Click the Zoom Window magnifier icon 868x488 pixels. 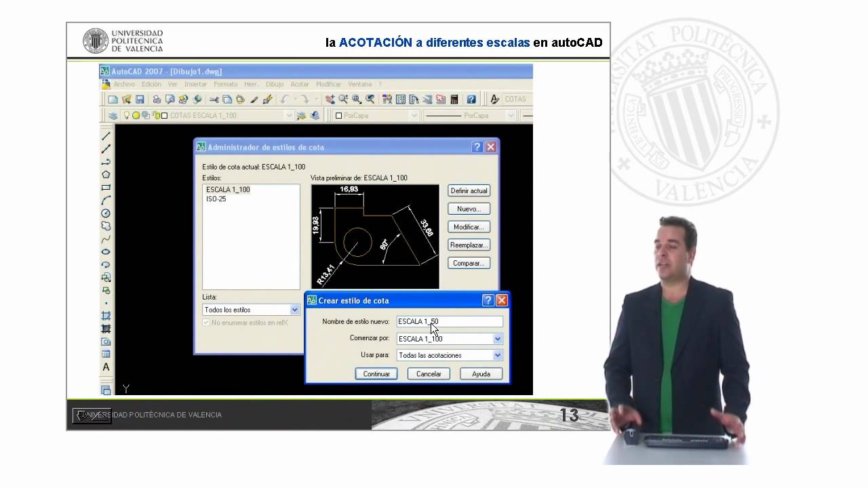357,99
